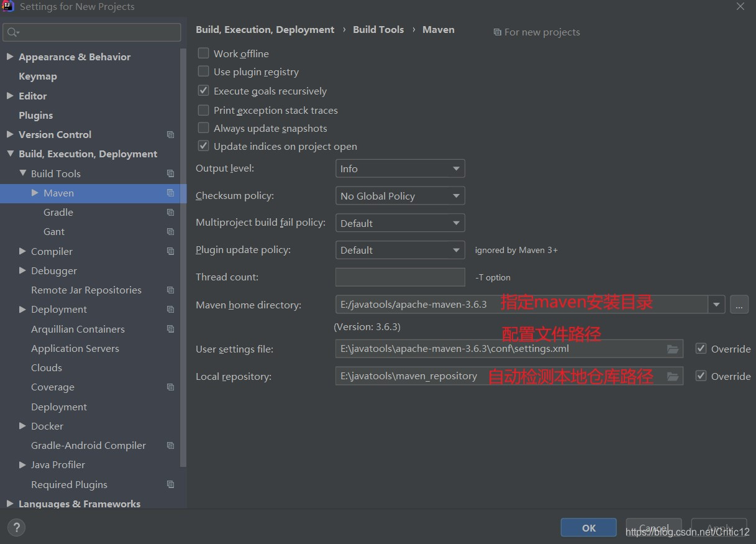Click project-level icon on the Coverage row
Image resolution: width=756 pixels, height=544 pixels.
pyautogui.click(x=170, y=387)
